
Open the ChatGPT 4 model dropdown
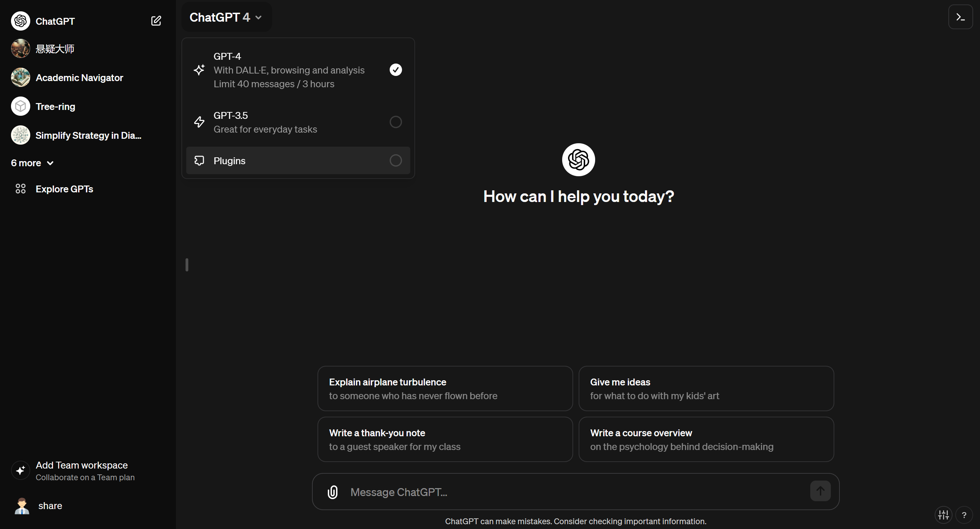coord(226,17)
